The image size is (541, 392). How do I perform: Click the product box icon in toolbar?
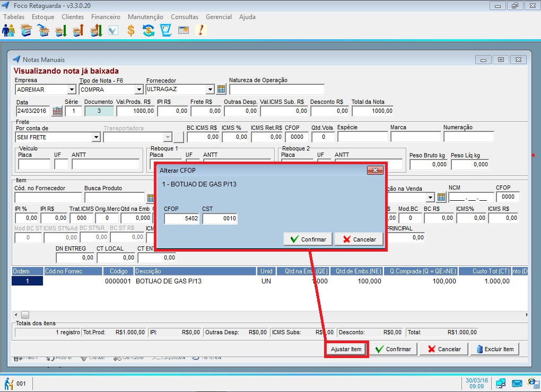(x=26, y=30)
